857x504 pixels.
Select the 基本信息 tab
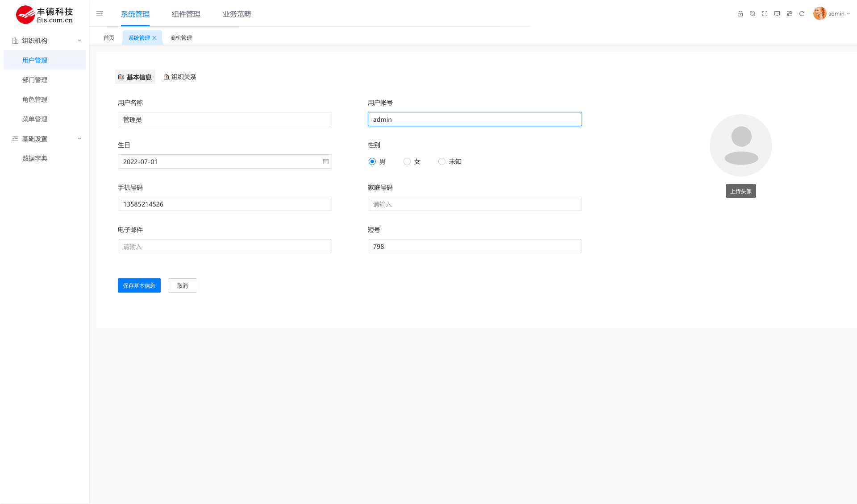pos(135,77)
